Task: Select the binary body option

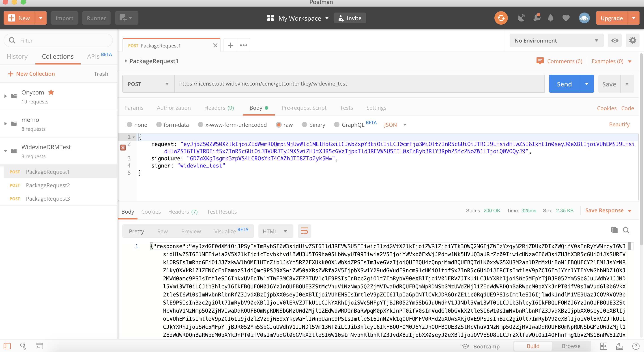Action: (304, 125)
